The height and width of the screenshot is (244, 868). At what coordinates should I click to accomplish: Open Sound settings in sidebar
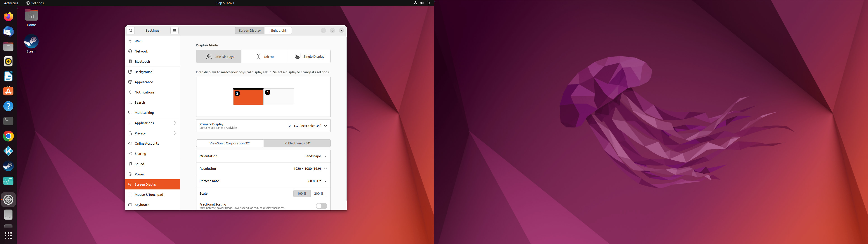[x=153, y=164]
